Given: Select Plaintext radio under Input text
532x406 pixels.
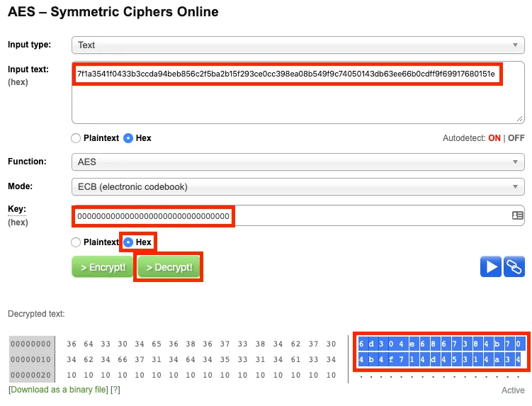Looking at the screenshot, I should 77,138.
